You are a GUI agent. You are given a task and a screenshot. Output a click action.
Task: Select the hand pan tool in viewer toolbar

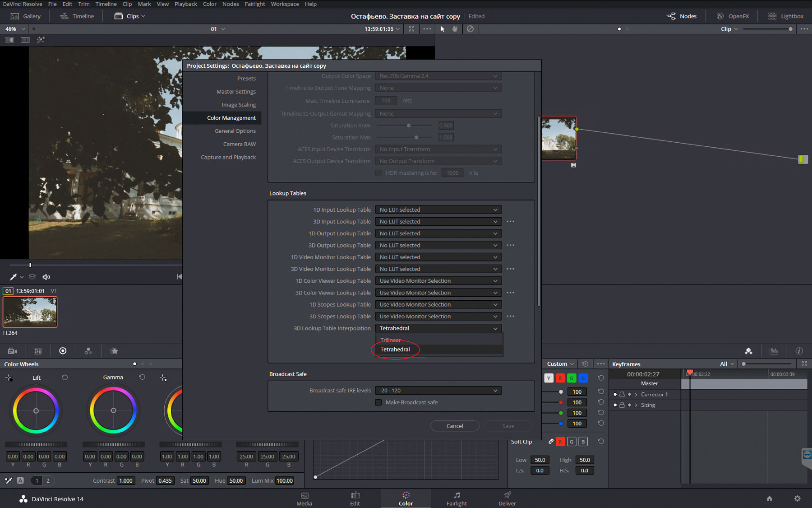point(455,29)
